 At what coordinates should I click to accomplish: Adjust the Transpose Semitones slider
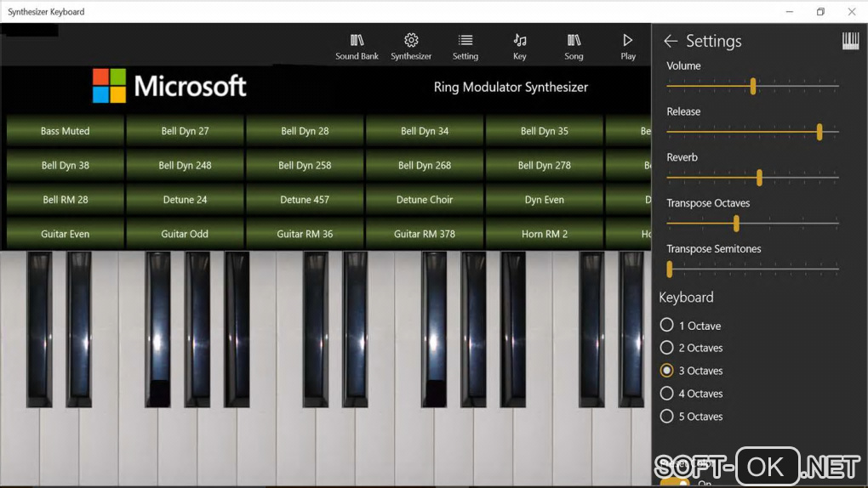753,270
